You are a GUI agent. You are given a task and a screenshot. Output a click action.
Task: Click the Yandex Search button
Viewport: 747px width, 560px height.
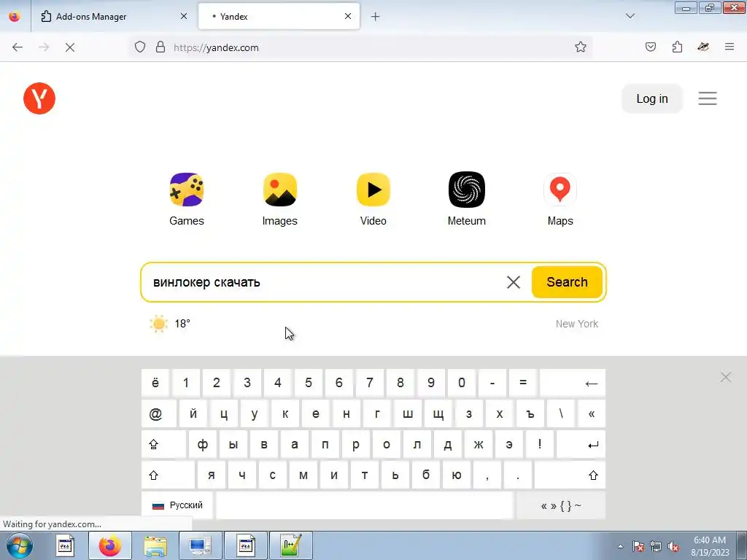567,282
